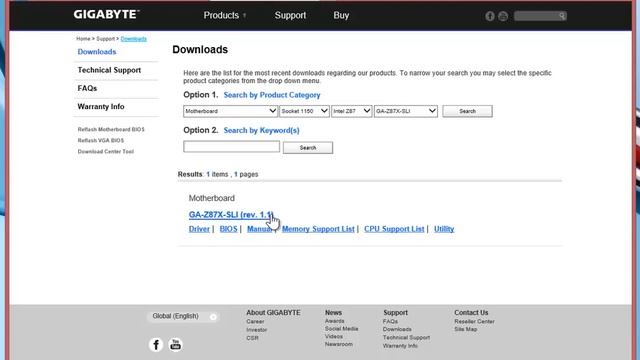This screenshot has width=640, height=360.
Task: Open the Manual link
Action: (260, 229)
